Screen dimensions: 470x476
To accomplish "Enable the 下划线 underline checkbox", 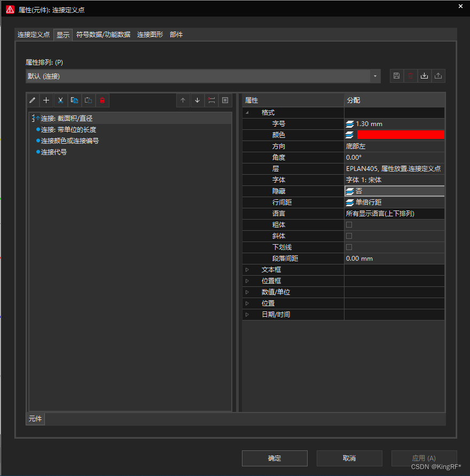I will tap(349, 247).
